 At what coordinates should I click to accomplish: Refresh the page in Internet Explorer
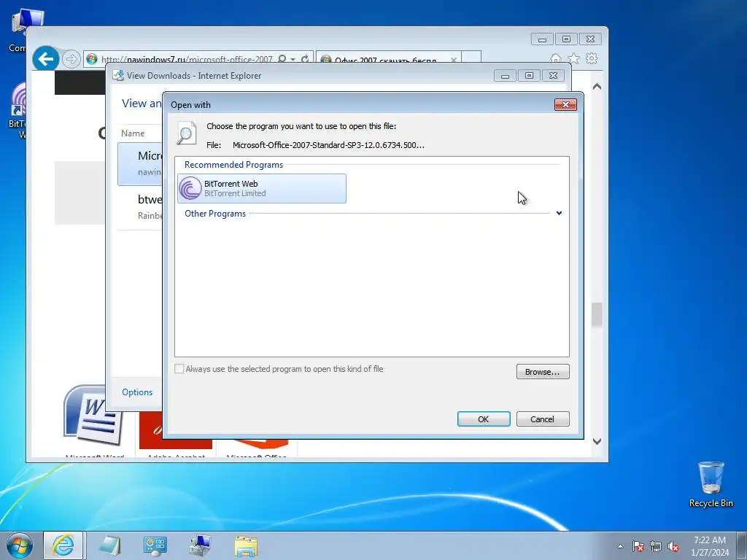point(305,59)
